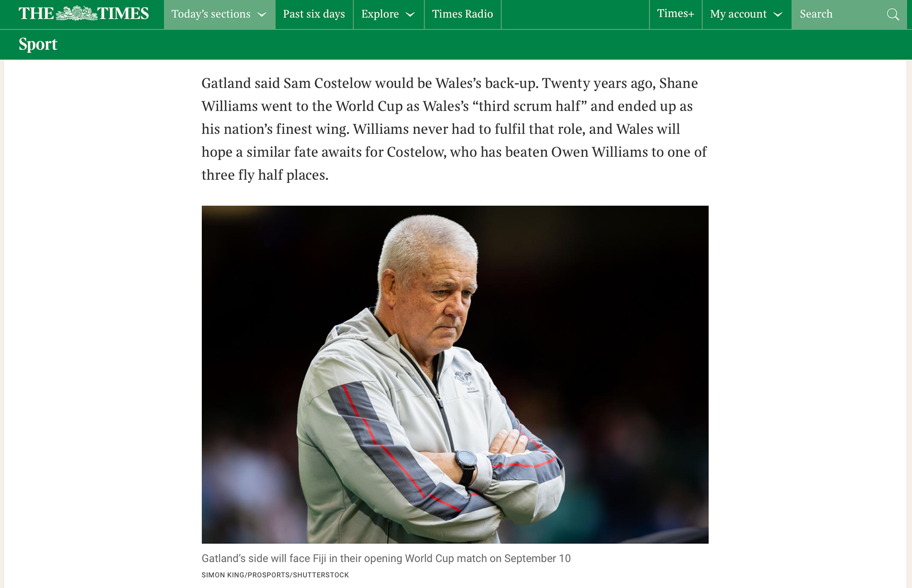Open the Times+ link
Image resolution: width=912 pixels, height=588 pixels.
tap(675, 14)
